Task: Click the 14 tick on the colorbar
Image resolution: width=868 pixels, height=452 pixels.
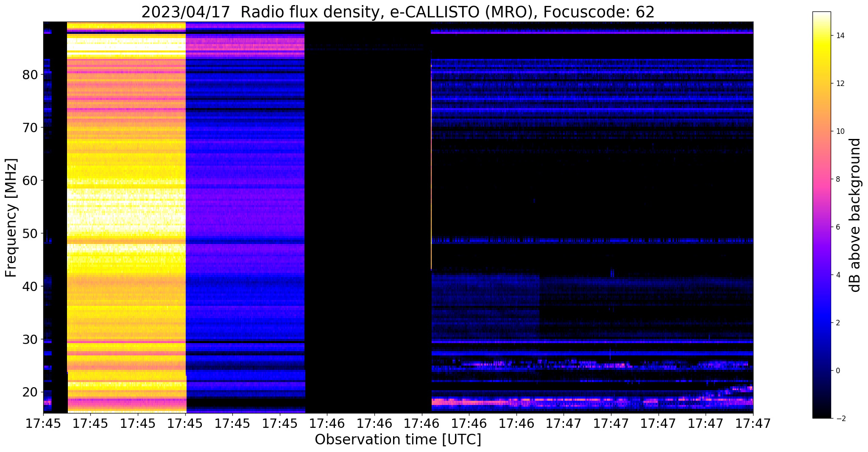Action: pyautogui.click(x=840, y=36)
